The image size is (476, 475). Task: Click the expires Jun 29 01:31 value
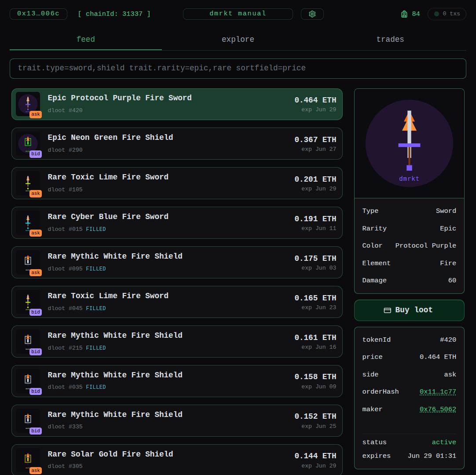[x=432, y=456]
